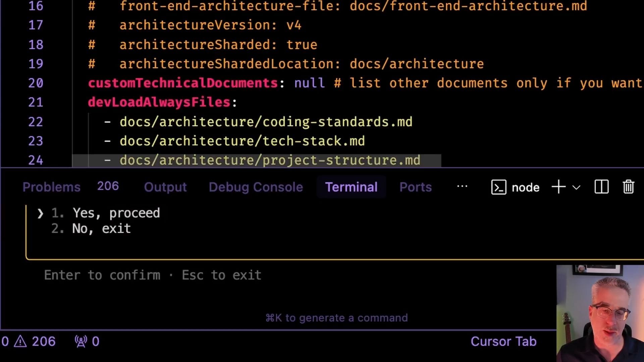Add a new terminal with plus icon
This screenshot has height=362, width=644.
[558, 187]
